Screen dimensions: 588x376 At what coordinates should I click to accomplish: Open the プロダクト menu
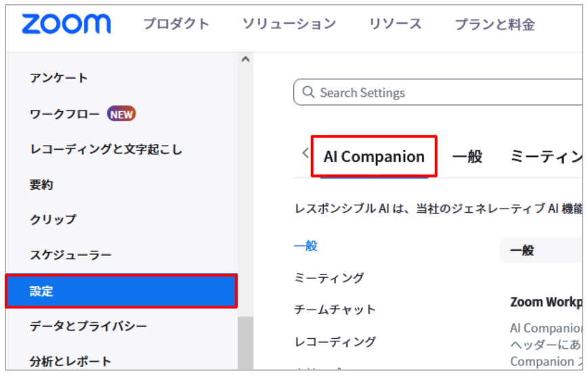(x=176, y=24)
